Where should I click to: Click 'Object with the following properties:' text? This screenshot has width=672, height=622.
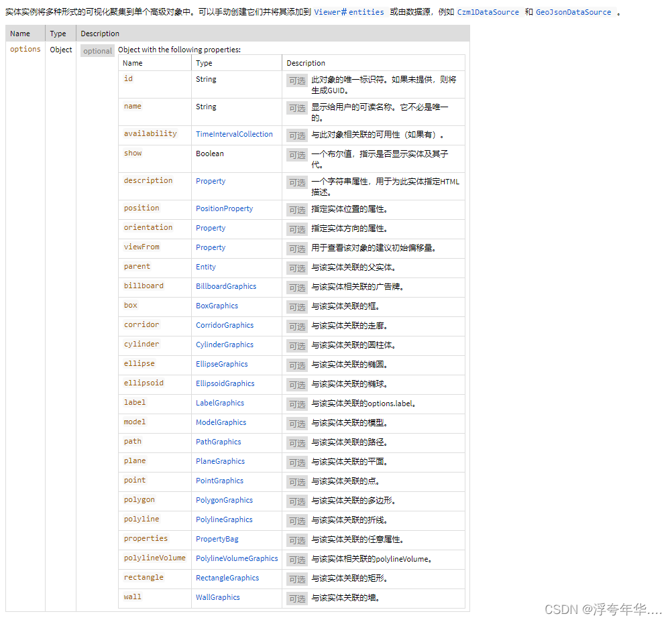click(179, 50)
